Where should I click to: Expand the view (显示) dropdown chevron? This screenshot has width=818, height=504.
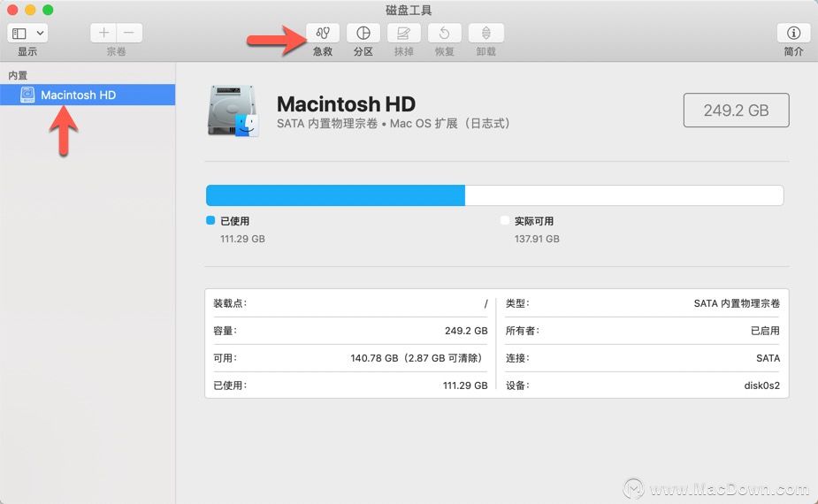[x=40, y=34]
